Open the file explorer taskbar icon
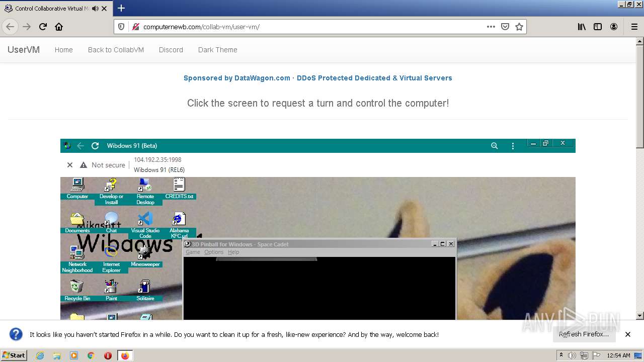Viewport: 644px width, 362px height. (x=57, y=355)
